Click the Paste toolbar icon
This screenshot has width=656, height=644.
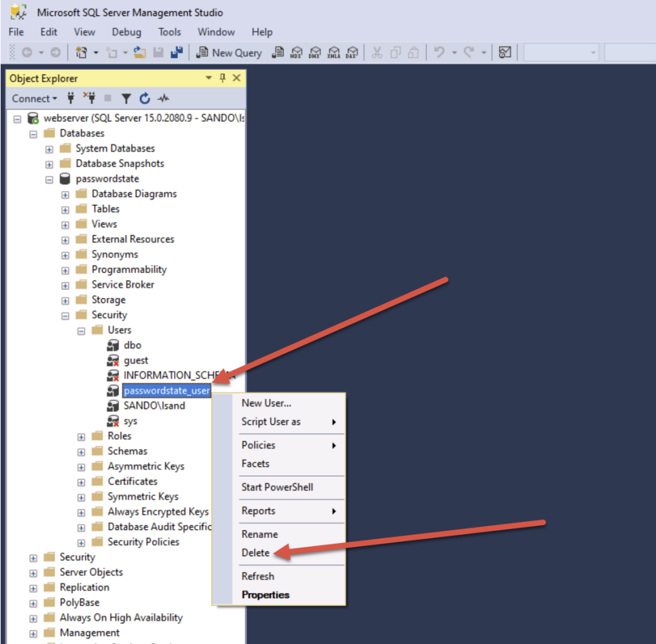[x=413, y=52]
